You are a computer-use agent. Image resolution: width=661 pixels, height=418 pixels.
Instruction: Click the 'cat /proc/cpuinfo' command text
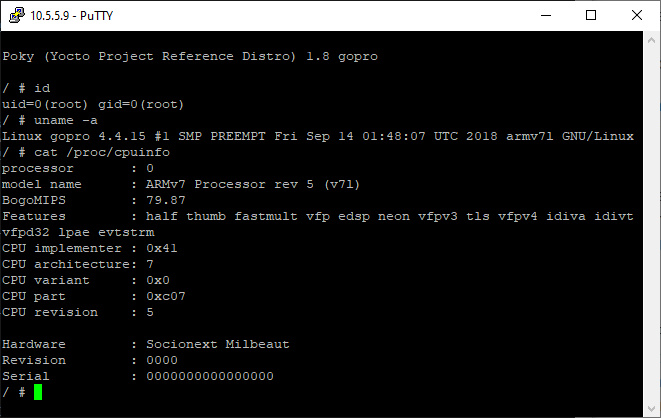pos(102,152)
